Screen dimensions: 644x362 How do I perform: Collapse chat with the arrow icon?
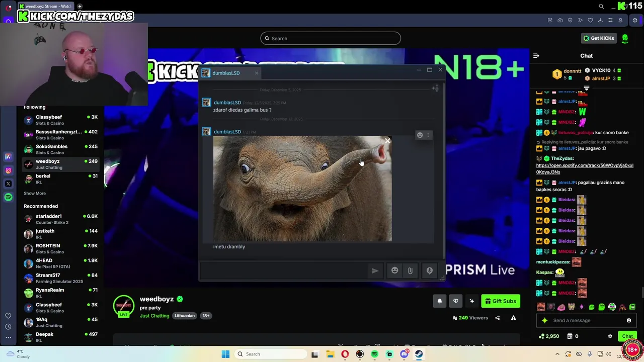[536, 56]
